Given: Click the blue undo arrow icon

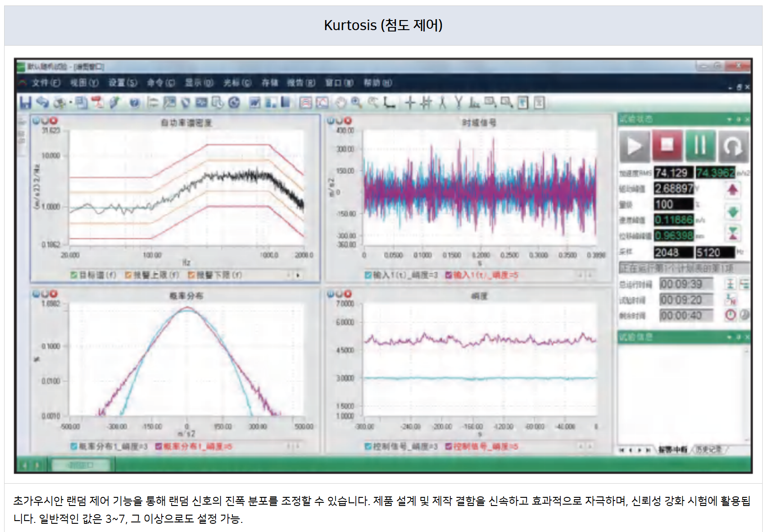Looking at the screenshot, I should point(42,103).
